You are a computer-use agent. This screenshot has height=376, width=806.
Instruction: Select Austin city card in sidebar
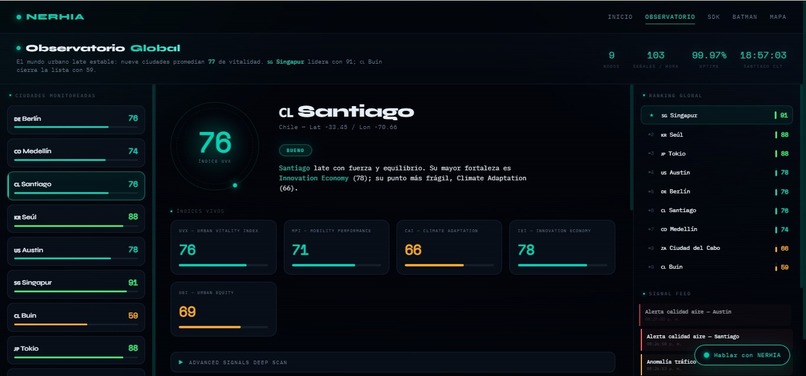[x=76, y=252]
